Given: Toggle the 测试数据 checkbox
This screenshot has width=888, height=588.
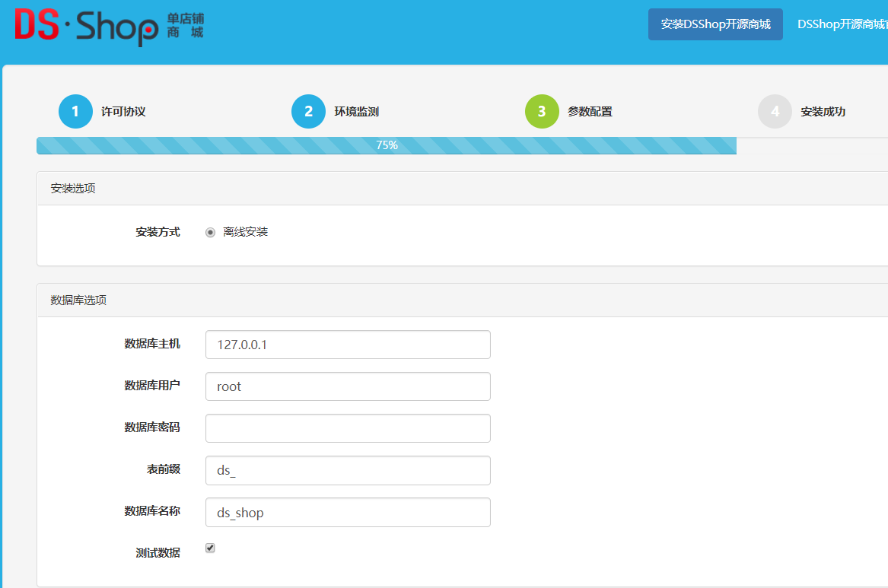Looking at the screenshot, I should coord(210,548).
